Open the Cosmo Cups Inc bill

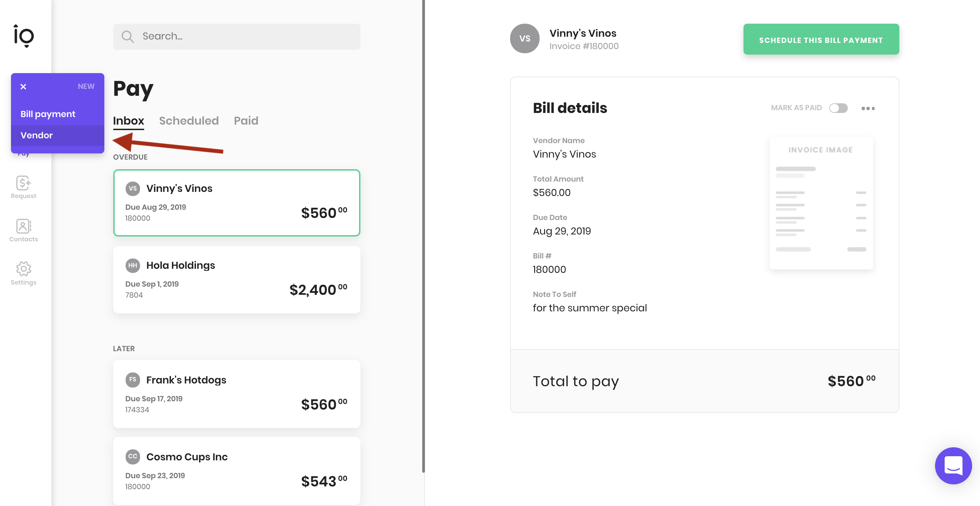coord(237,471)
